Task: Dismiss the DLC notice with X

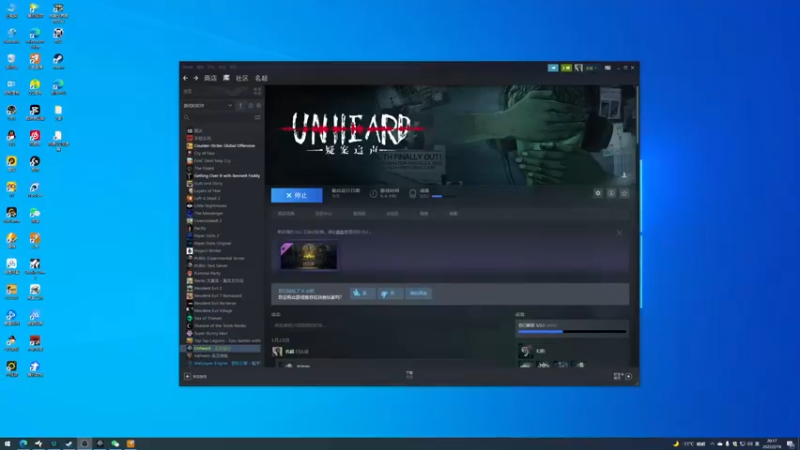Action: (x=619, y=233)
